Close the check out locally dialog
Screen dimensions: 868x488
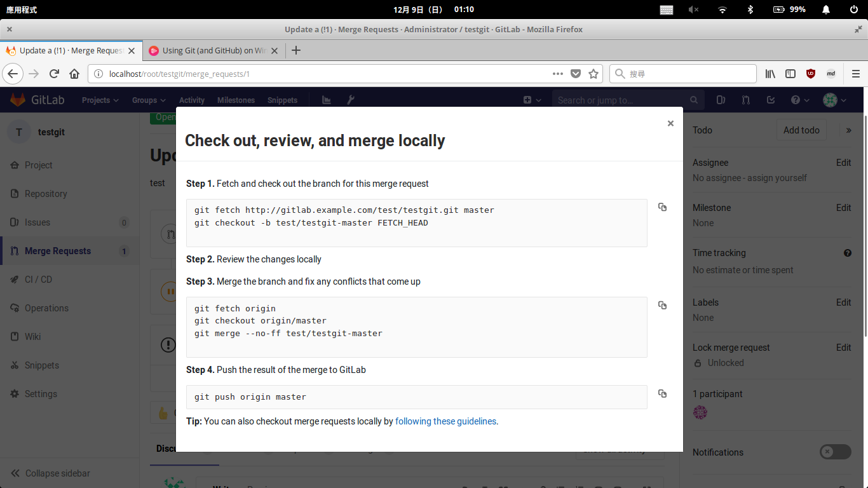coord(670,124)
